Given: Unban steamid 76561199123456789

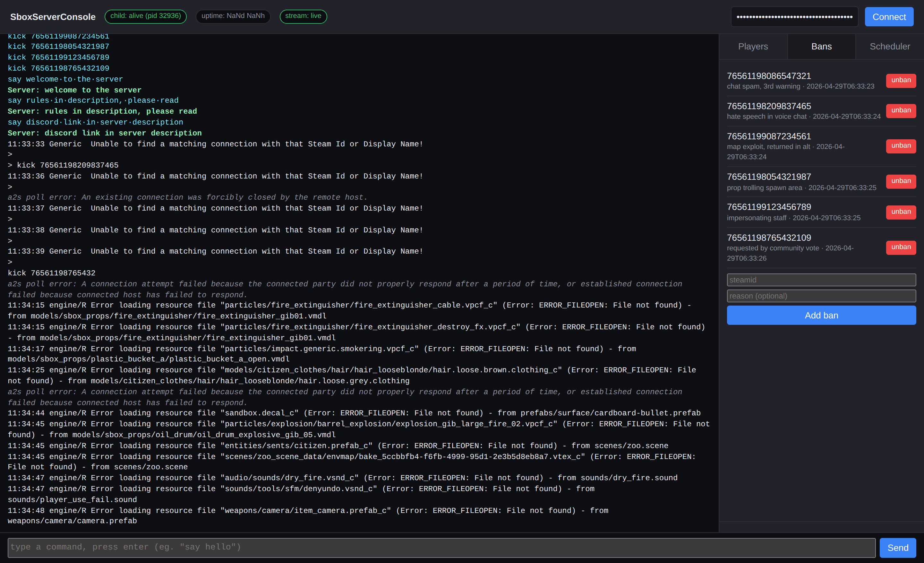Looking at the screenshot, I should 901,212.
